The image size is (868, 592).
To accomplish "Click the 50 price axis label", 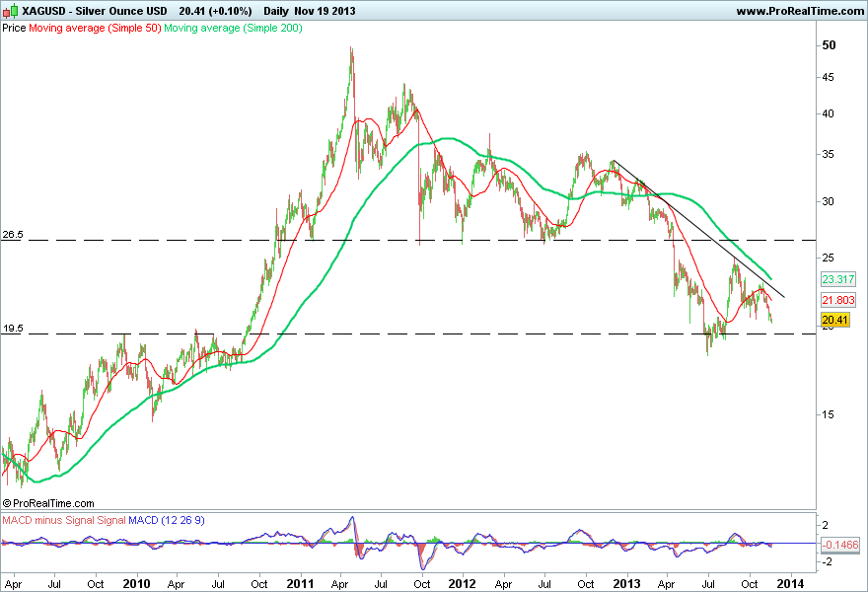I will pos(829,45).
